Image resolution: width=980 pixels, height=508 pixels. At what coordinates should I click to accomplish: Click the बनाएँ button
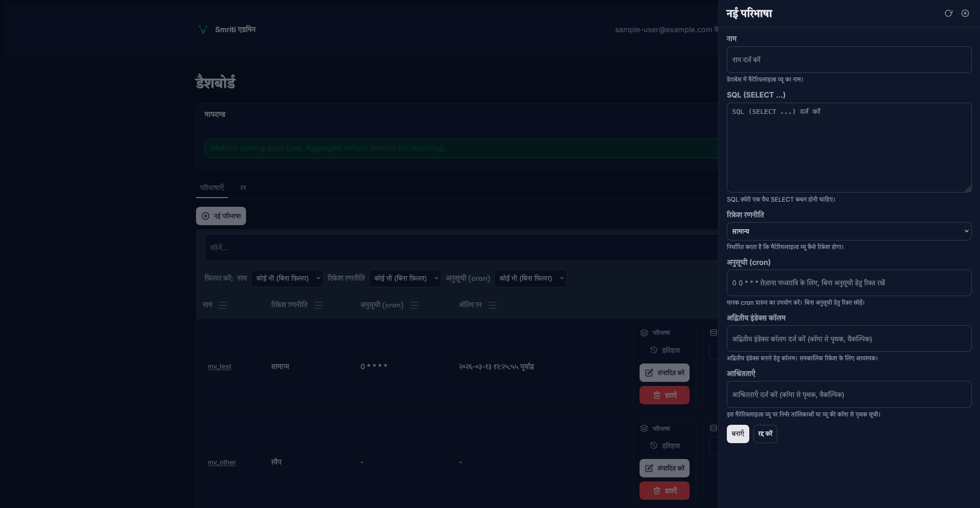[x=738, y=434]
